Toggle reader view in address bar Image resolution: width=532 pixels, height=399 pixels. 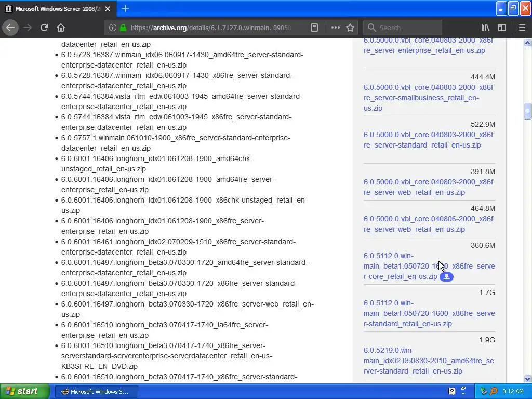pyautogui.click(x=314, y=28)
